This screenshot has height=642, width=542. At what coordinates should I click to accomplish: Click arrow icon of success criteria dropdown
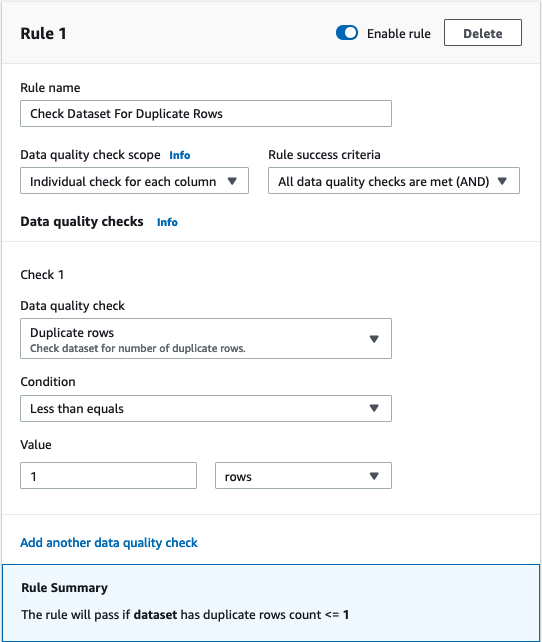502,181
